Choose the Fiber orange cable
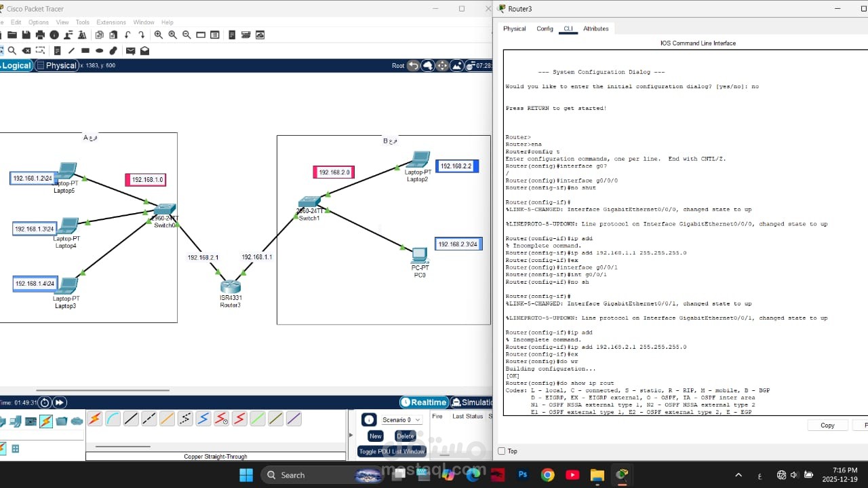 [x=167, y=419]
